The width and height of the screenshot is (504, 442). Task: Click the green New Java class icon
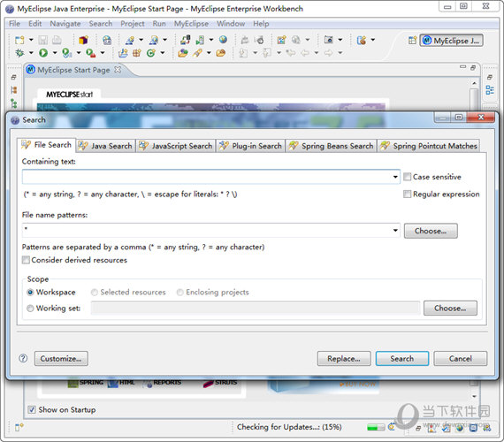(x=150, y=53)
